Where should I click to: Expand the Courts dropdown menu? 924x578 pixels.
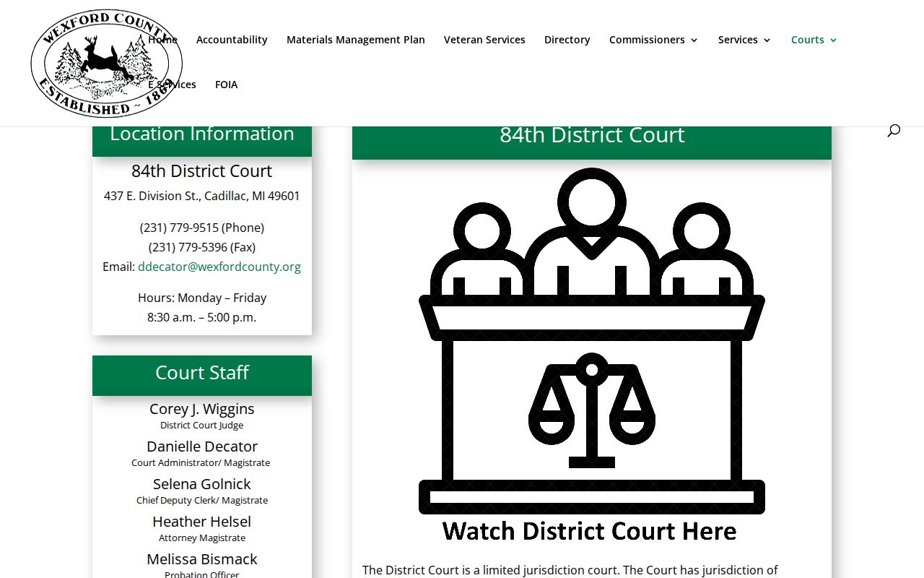[x=814, y=40]
